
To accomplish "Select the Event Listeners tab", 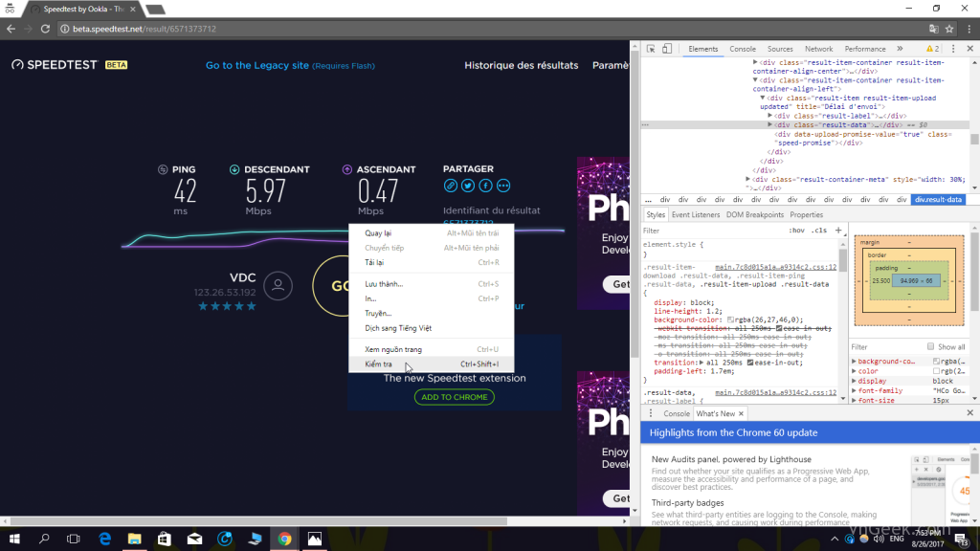I will (696, 215).
